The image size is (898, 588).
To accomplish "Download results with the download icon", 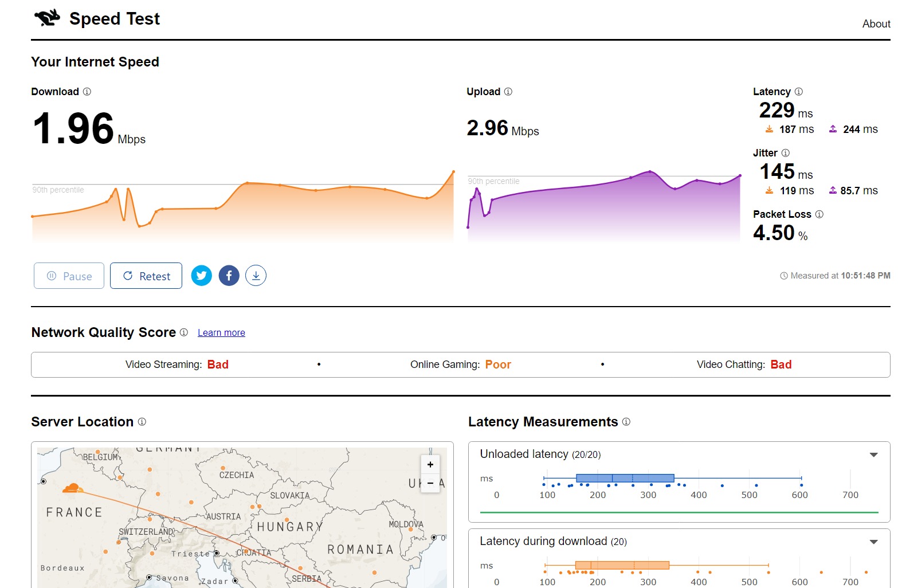I will click(256, 276).
